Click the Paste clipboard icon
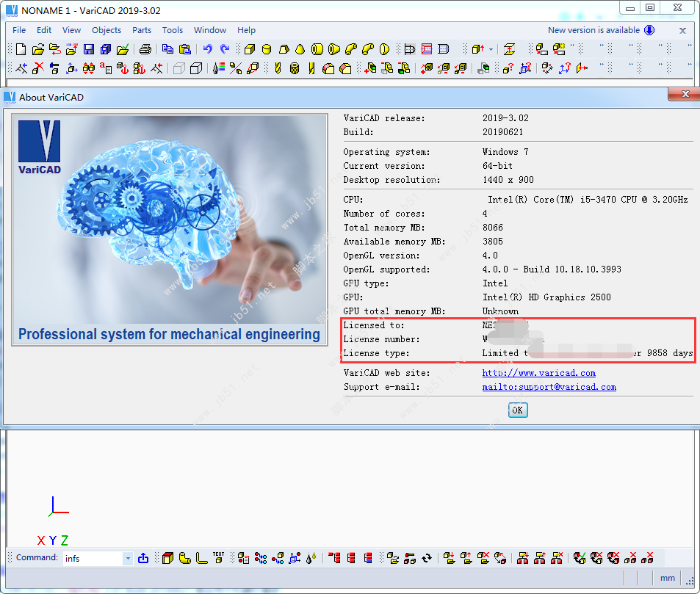Screen dimensions: 700x594 pos(185,49)
